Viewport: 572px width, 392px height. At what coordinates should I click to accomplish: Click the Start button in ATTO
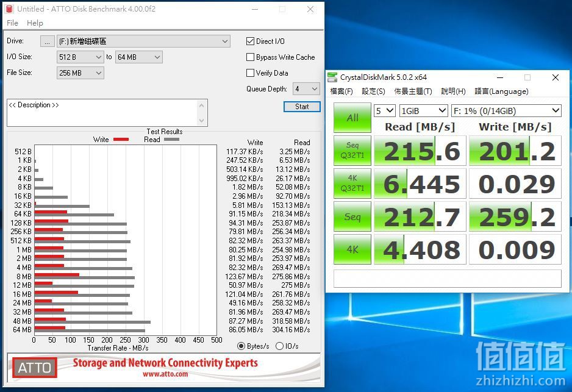(302, 107)
